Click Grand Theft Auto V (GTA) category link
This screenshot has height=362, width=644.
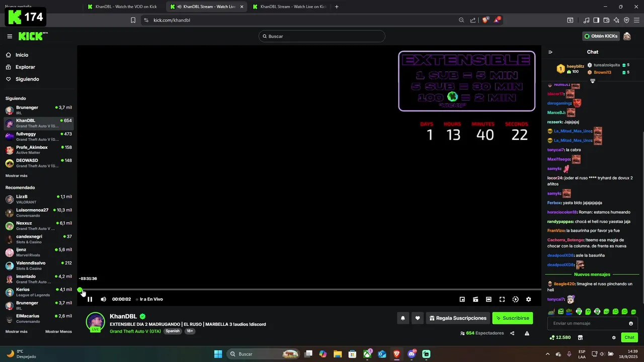pyautogui.click(x=135, y=331)
